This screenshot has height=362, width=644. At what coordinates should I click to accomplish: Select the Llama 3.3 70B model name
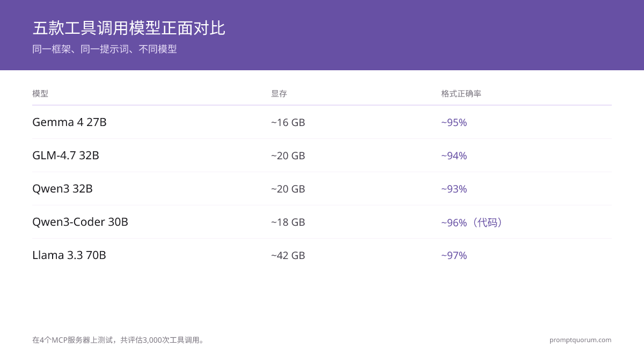point(69,255)
